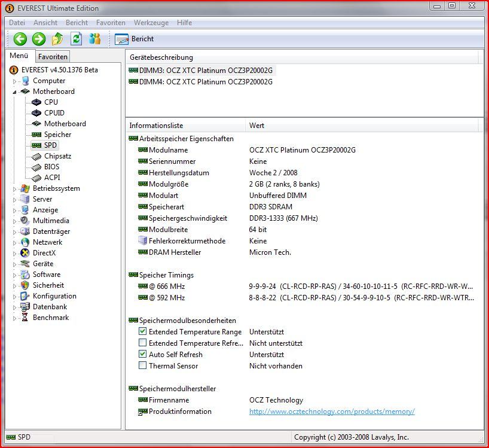Collapse the Motherboard tree node

[14, 92]
